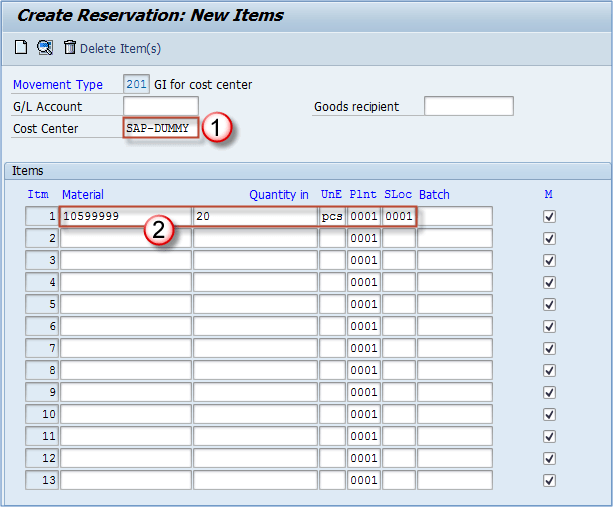Screen dimensions: 613x507
Task: Click the Material field in item 2
Action: click(125, 238)
